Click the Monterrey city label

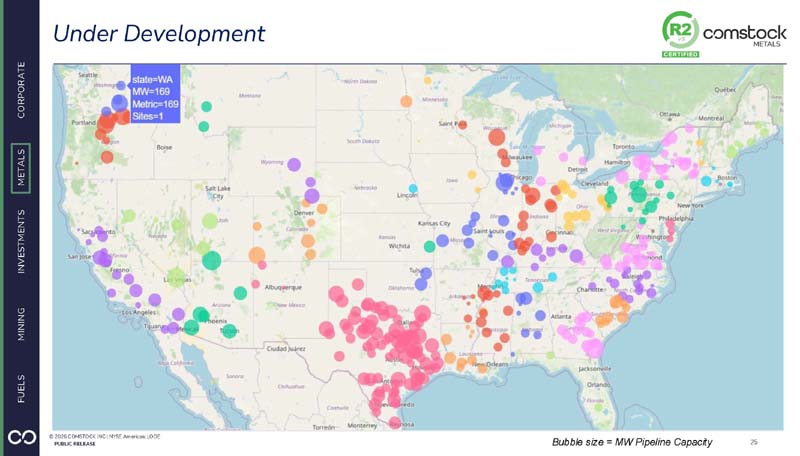click(362, 425)
